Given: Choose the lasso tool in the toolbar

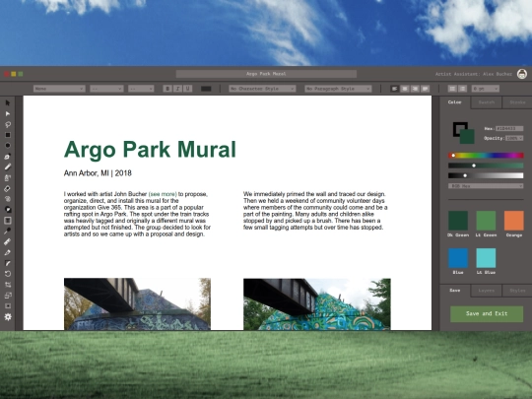Looking at the screenshot, I should tap(8, 124).
